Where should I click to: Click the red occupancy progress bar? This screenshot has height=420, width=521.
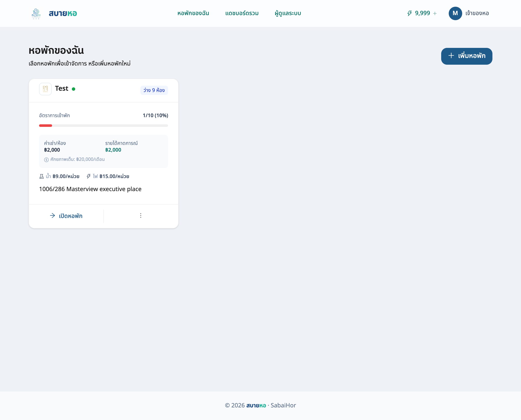(x=46, y=126)
